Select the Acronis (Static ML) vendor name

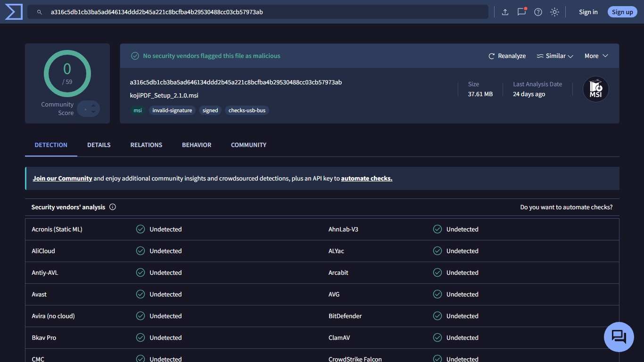[57, 229]
